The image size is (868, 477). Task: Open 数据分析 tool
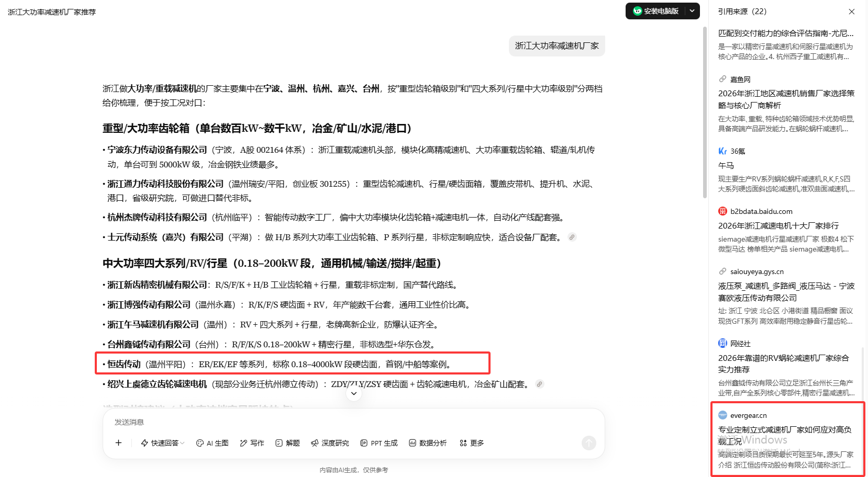click(428, 443)
